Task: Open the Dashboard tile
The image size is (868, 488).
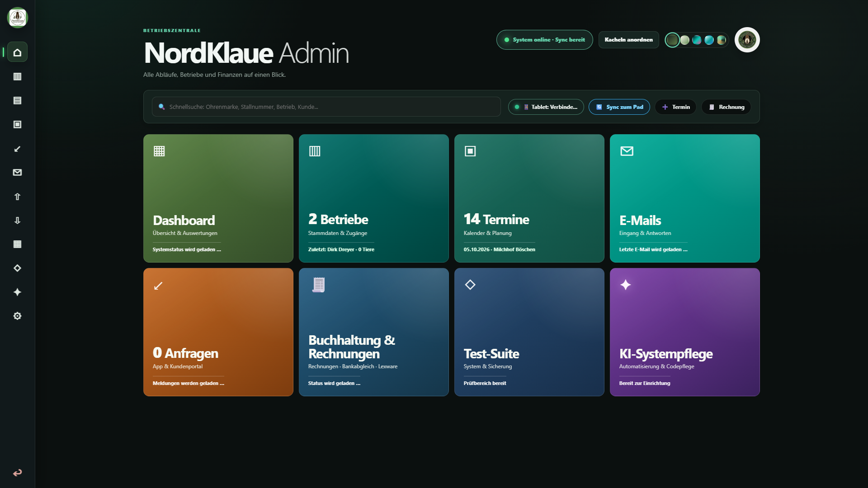Action: coord(218,198)
